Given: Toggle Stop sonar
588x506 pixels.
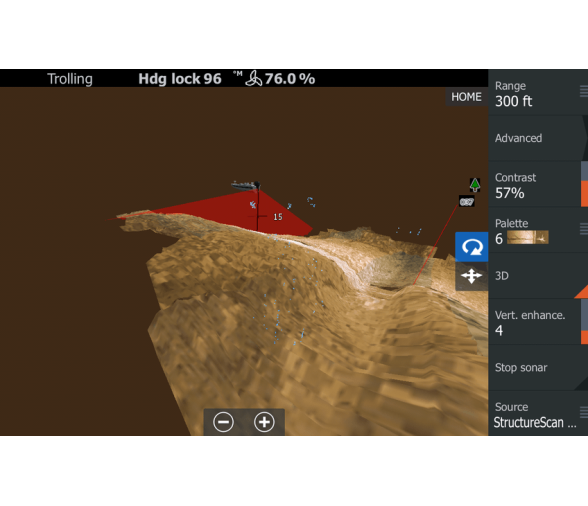Looking at the screenshot, I should pyautogui.click(x=538, y=368).
